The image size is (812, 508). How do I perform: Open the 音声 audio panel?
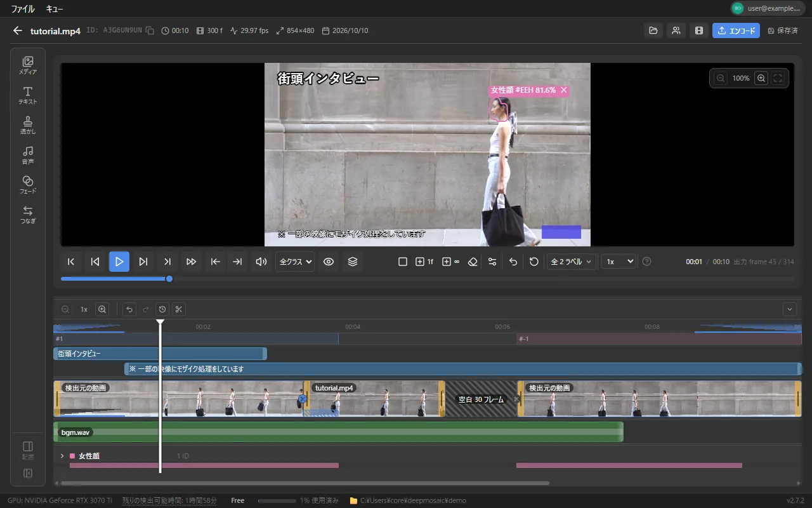pos(28,155)
